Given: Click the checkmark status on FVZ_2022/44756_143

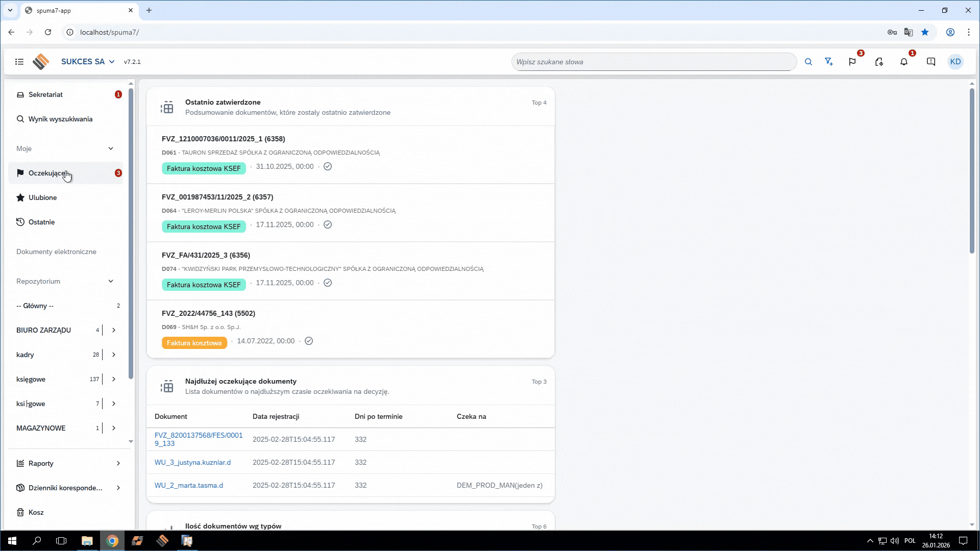Looking at the screenshot, I should [x=309, y=341].
